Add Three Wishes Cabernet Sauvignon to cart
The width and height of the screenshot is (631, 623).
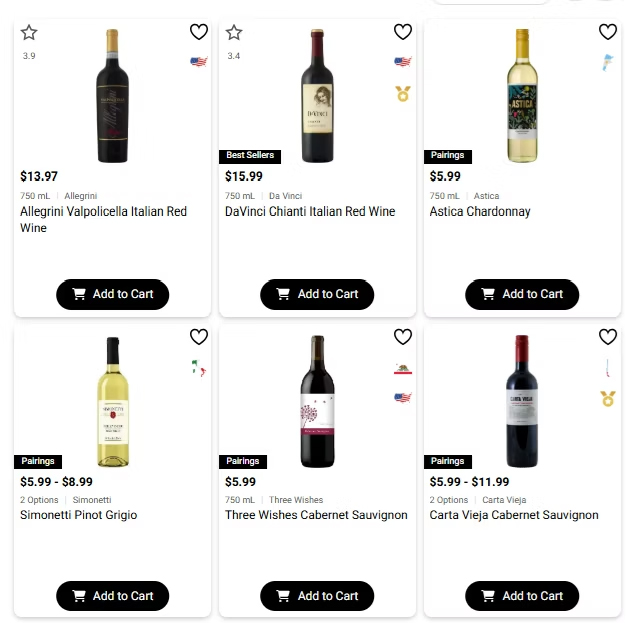pyautogui.click(x=317, y=596)
